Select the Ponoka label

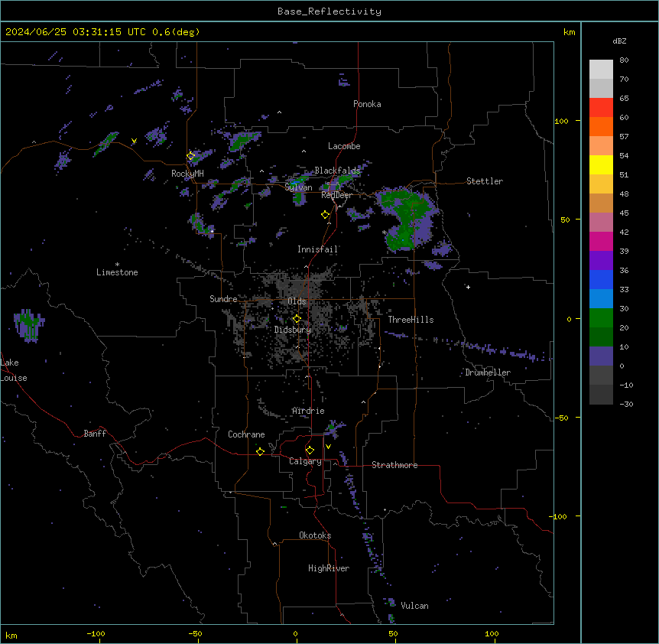pyautogui.click(x=367, y=104)
